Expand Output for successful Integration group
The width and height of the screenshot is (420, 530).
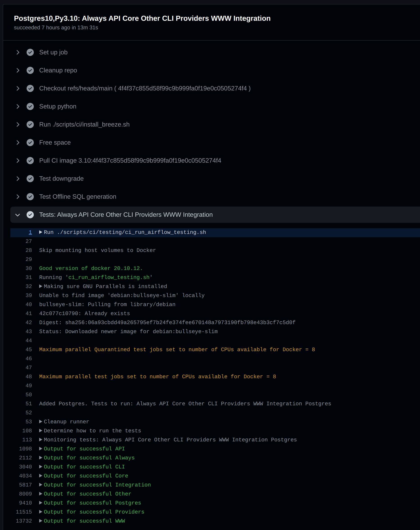pos(41,485)
